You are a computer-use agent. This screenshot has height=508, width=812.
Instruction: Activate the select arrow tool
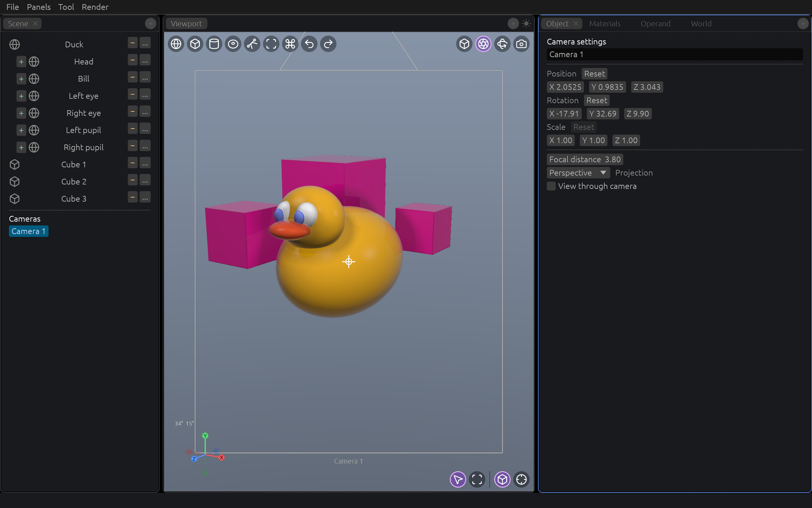click(x=458, y=479)
